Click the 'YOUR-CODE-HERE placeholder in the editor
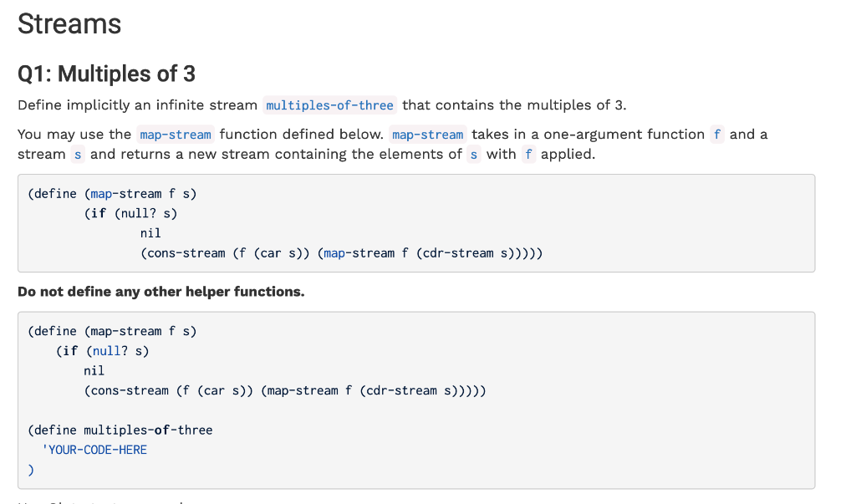 [x=94, y=450]
